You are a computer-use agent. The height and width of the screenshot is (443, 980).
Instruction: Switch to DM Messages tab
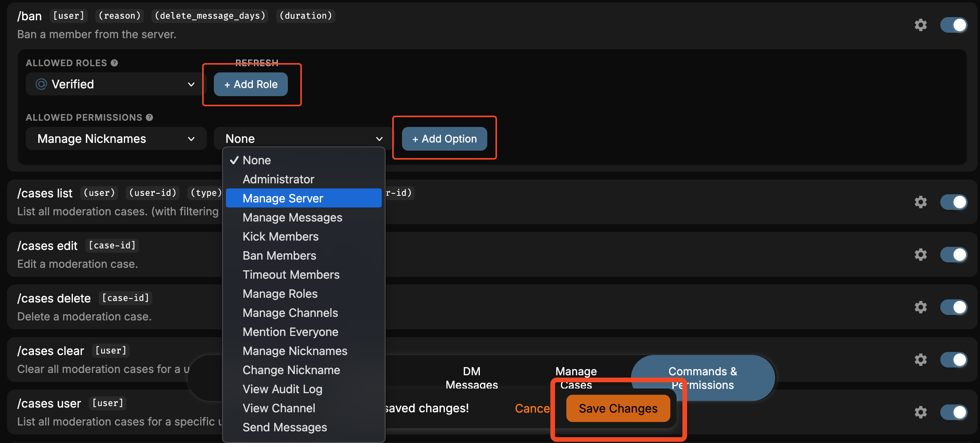[472, 378]
